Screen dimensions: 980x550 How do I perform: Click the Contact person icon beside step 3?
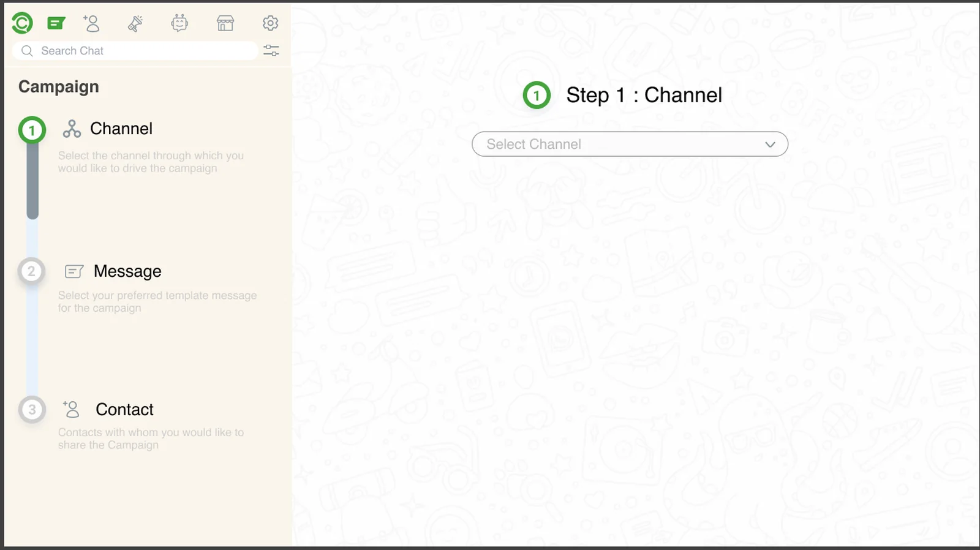pos(71,409)
